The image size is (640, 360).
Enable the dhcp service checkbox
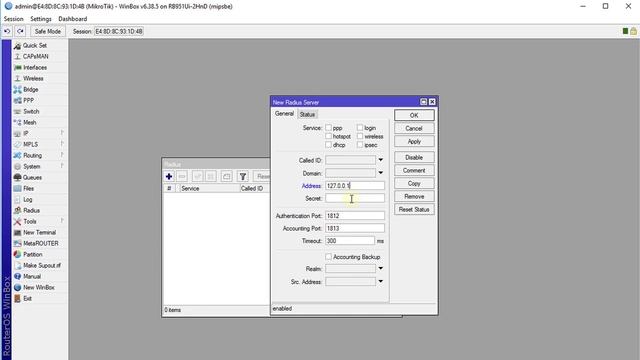329,145
